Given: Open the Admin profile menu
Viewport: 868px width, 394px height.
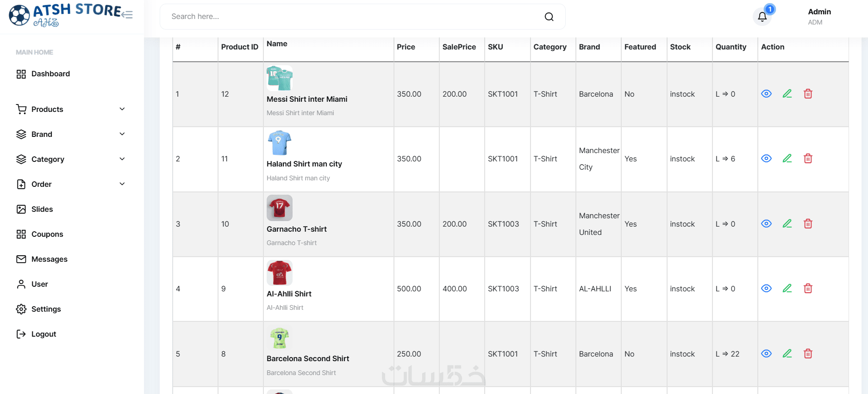Looking at the screenshot, I should coord(819,17).
